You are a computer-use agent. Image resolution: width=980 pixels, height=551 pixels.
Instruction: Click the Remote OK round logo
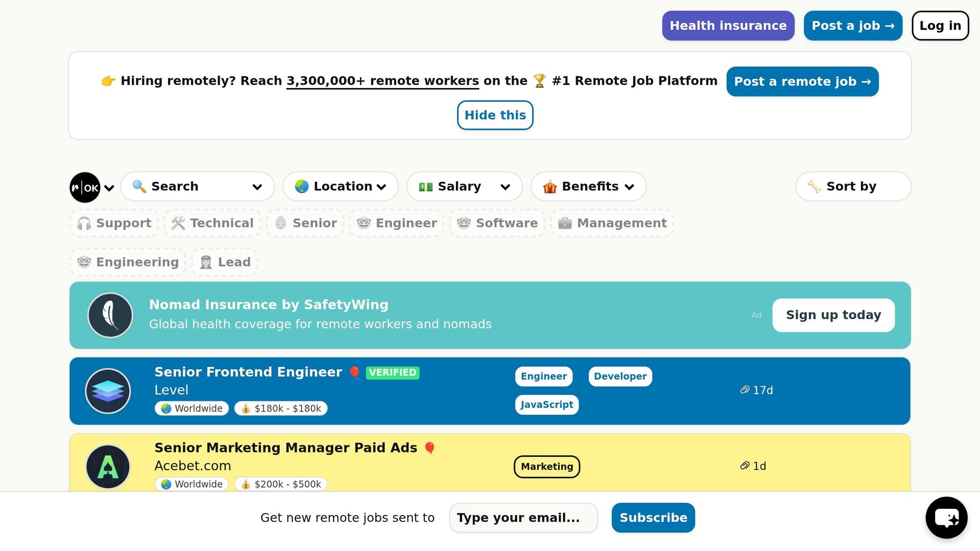85,187
